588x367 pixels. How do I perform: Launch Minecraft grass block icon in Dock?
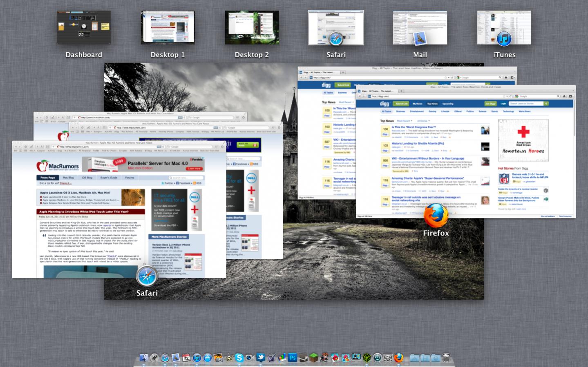[313, 358]
